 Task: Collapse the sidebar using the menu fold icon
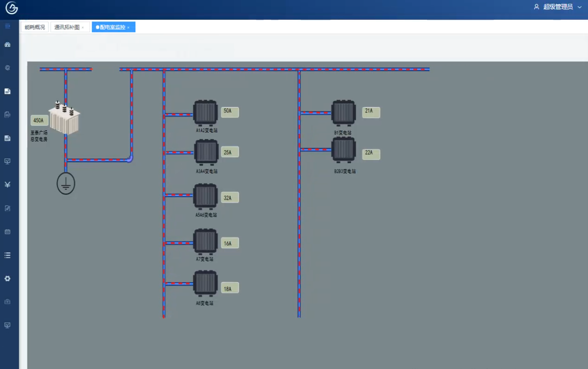8,26
